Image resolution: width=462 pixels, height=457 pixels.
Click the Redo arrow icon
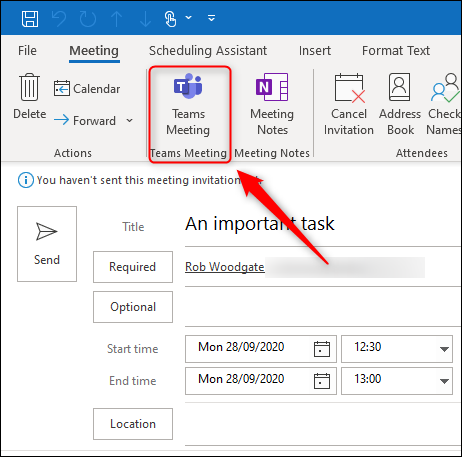click(x=88, y=18)
